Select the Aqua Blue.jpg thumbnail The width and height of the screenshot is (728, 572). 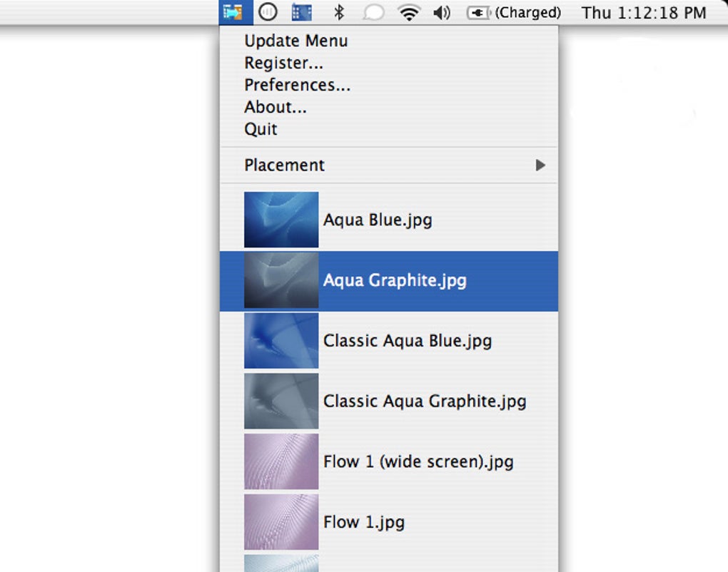(x=281, y=220)
